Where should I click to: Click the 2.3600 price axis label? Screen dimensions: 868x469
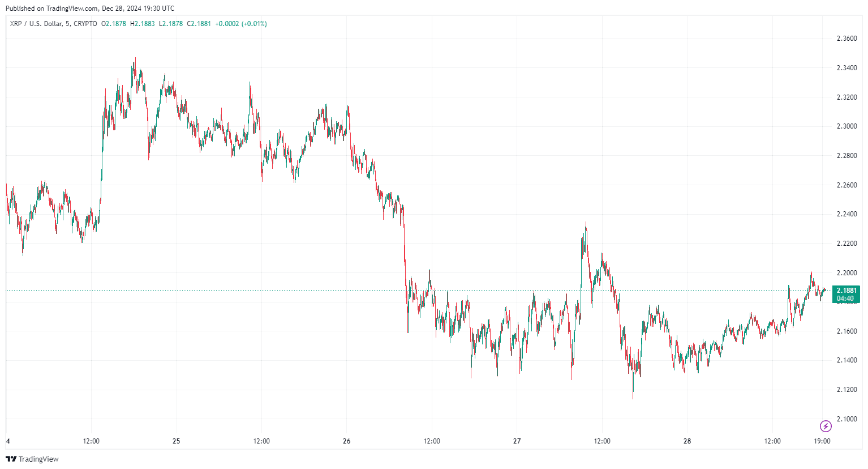tap(846, 39)
